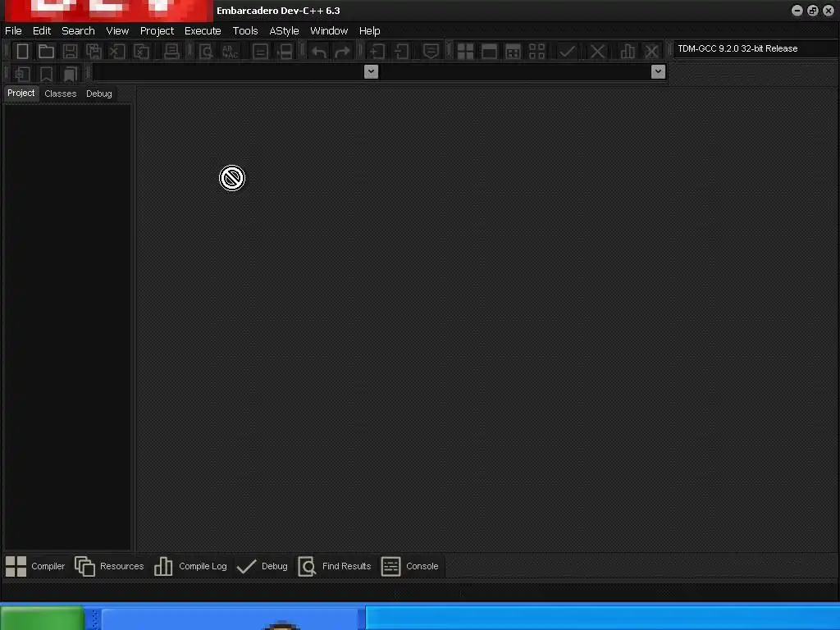Open the Window menu
840x630 pixels.
pyautogui.click(x=329, y=30)
